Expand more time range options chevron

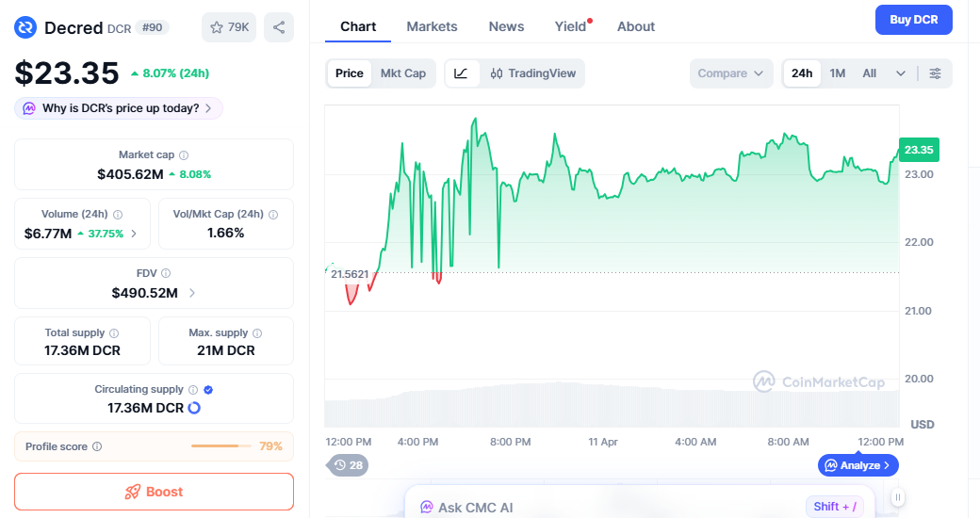pos(901,73)
